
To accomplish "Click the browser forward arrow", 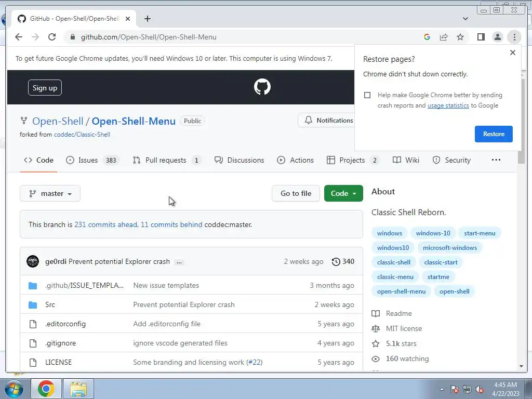I will (35, 37).
